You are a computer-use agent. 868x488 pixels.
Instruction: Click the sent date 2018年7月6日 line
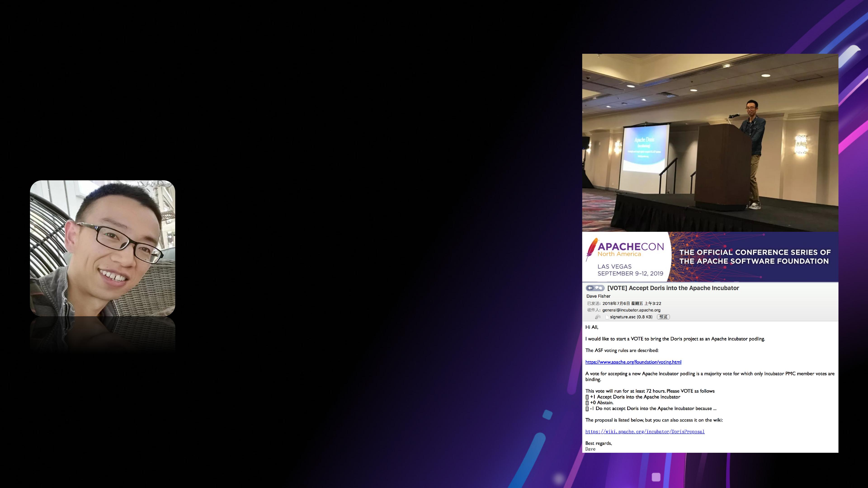click(x=632, y=303)
